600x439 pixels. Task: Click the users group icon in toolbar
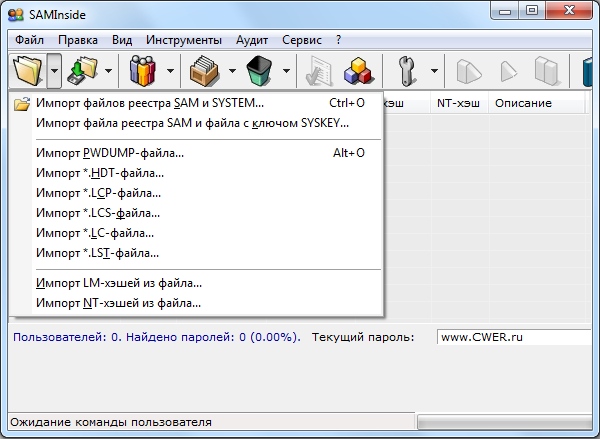(x=144, y=71)
